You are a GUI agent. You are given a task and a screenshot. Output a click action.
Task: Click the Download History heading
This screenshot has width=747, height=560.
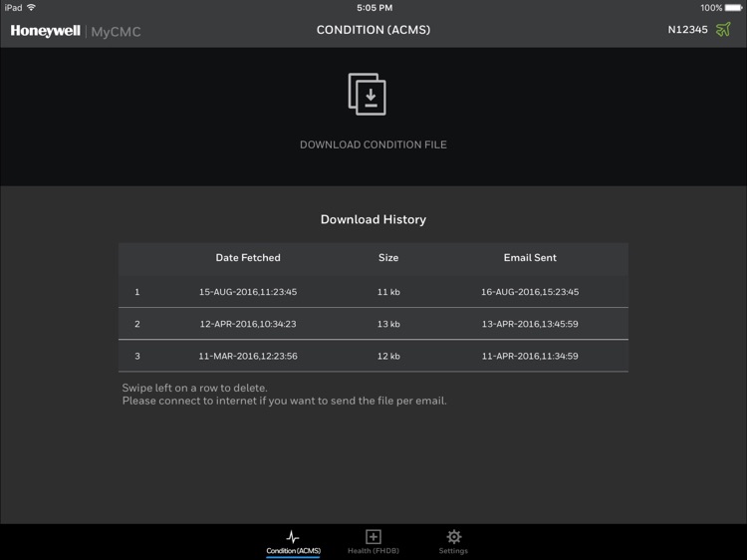tap(373, 219)
